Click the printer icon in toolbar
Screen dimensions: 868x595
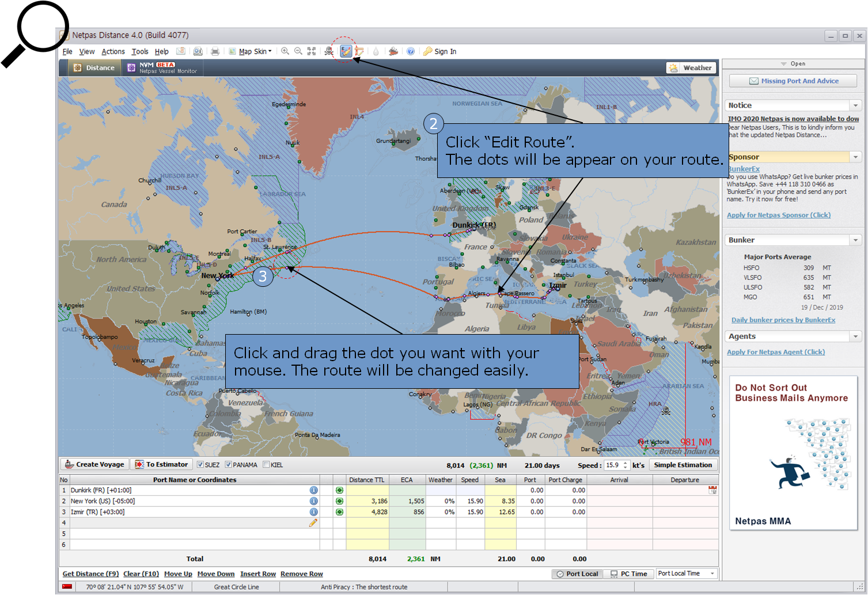[x=215, y=51]
